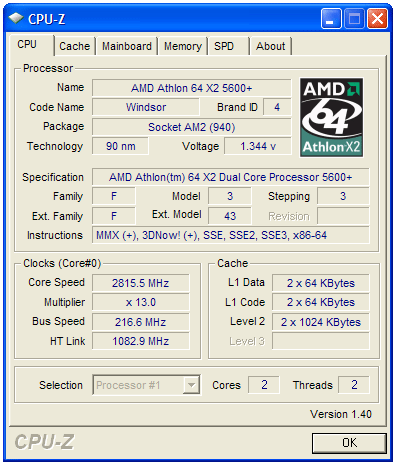Screen dimensions: 396x465
Task: Go to the SPD tab
Action: tap(229, 46)
